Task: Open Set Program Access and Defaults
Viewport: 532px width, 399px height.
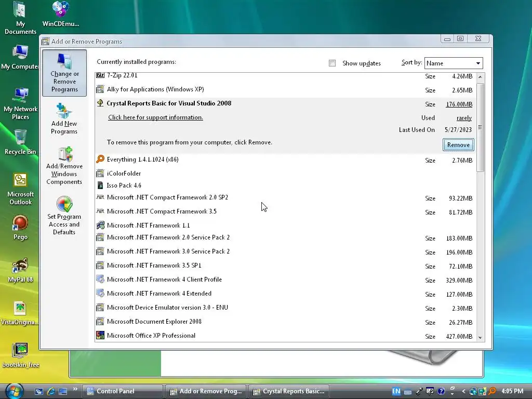Action: click(x=64, y=216)
